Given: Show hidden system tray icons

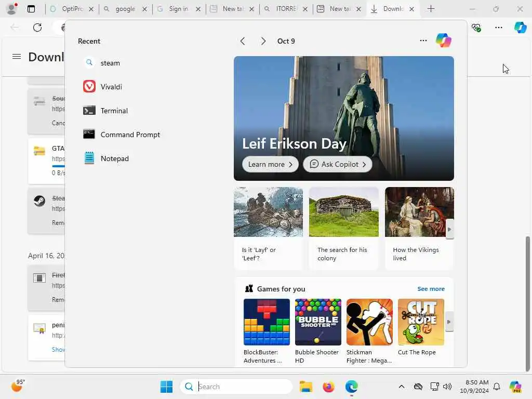Looking at the screenshot, I should [x=402, y=387].
